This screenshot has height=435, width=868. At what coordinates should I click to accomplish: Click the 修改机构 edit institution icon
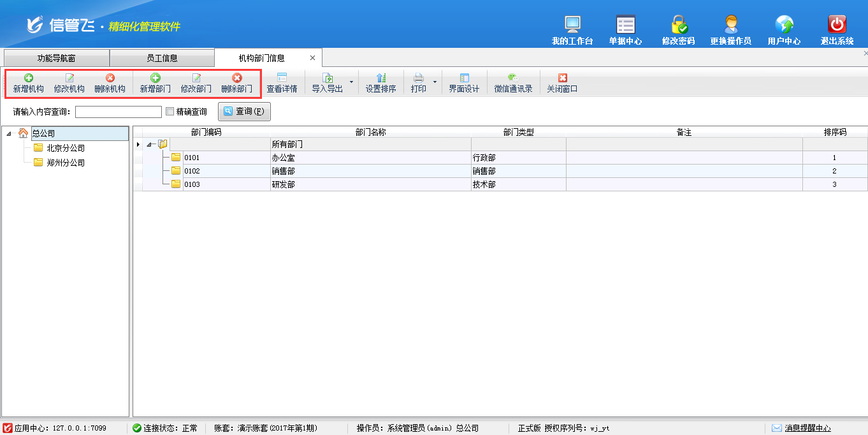pyautogui.click(x=69, y=78)
